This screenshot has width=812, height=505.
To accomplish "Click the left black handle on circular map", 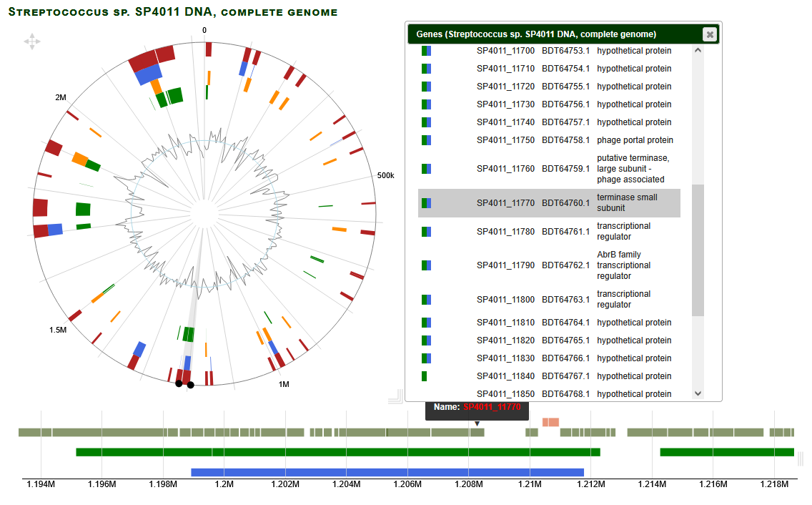I will click(179, 383).
